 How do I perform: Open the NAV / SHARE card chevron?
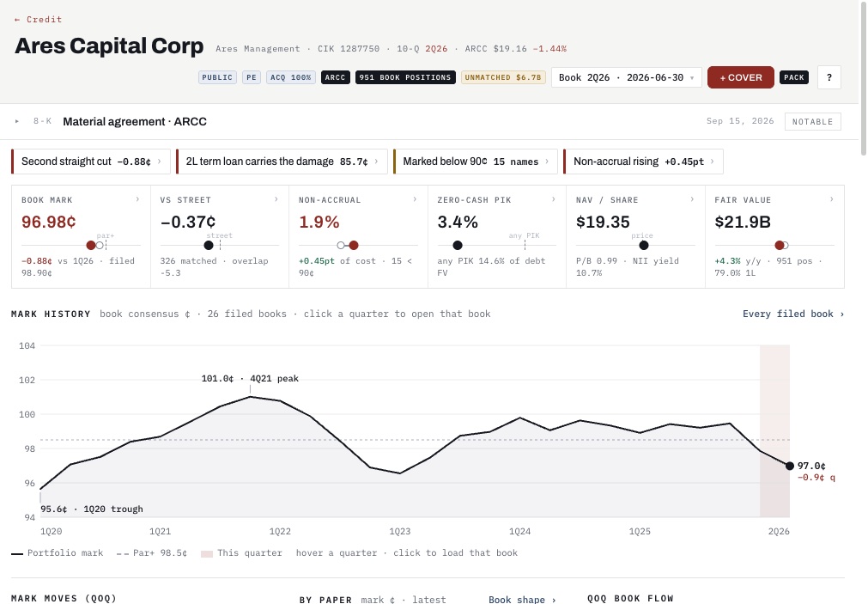tap(692, 199)
